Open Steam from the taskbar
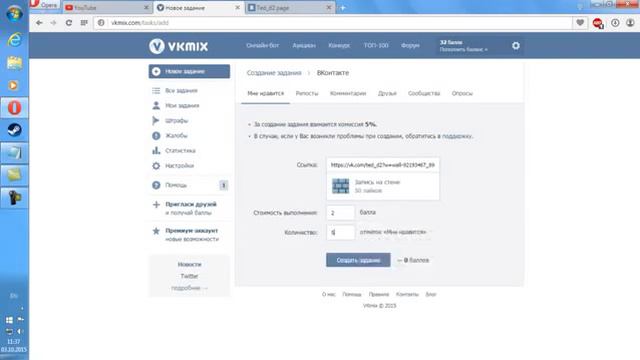 coord(14,130)
